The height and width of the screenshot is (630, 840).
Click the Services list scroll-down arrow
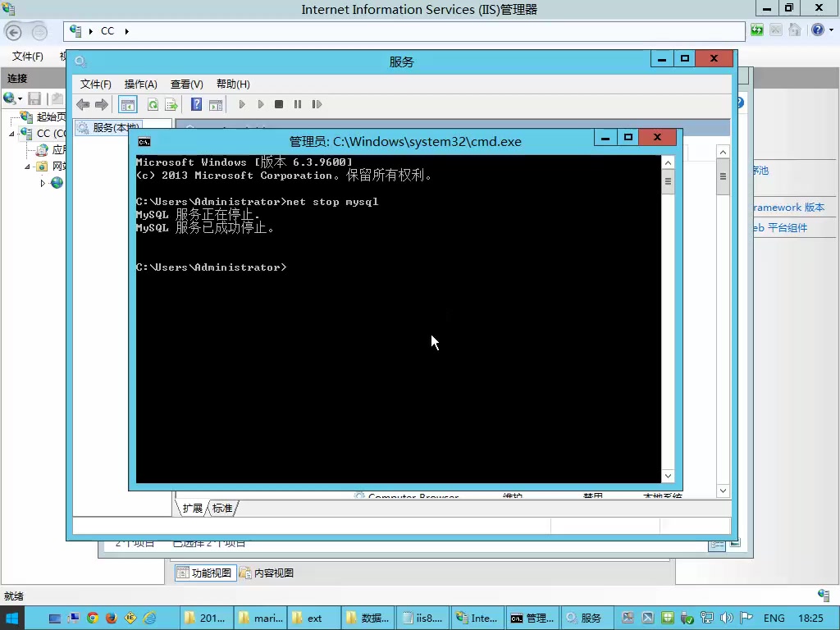(724, 491)
